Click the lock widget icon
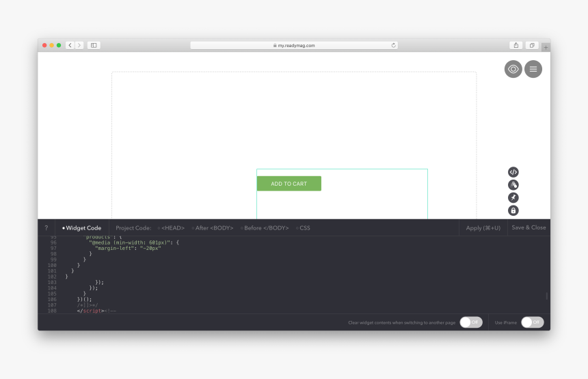Screen dimensions: 588x379 [x=513, y=210]
